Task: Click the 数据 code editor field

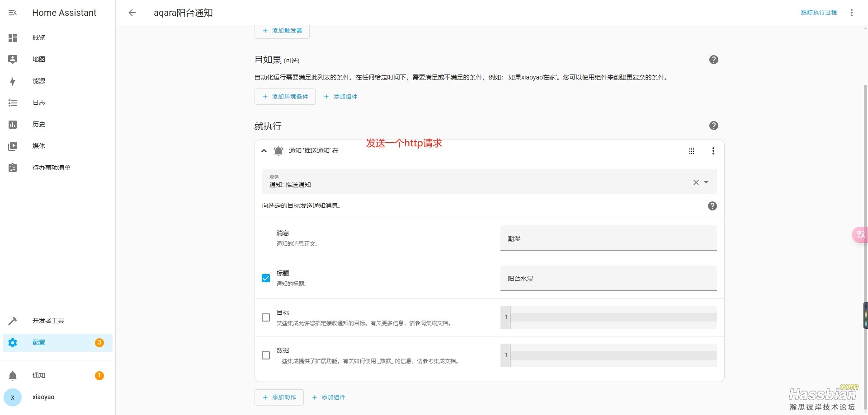Action: point(609,355)
